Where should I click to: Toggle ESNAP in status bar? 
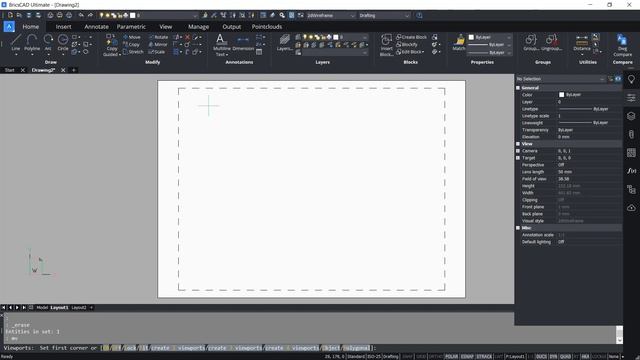[x=467, y=357]
